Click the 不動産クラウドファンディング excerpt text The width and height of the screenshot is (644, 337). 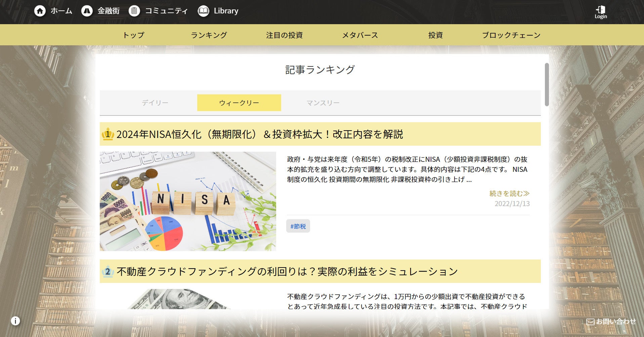[407, 301]
